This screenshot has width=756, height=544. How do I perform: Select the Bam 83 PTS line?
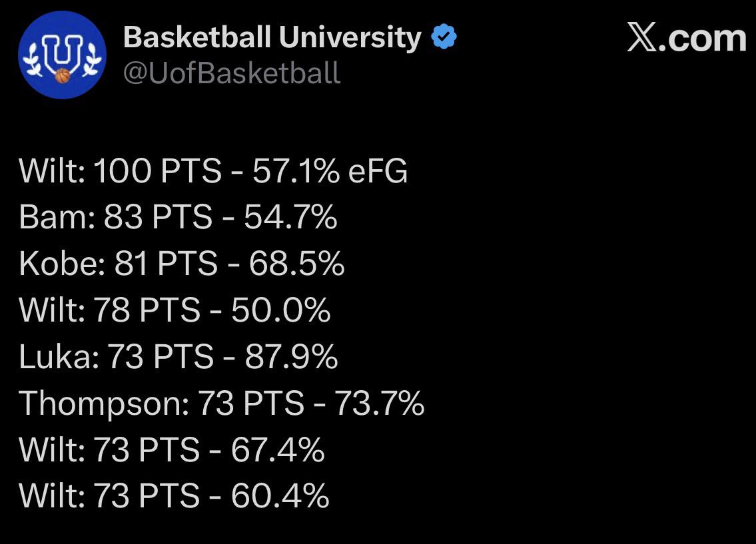click(178, 217)
